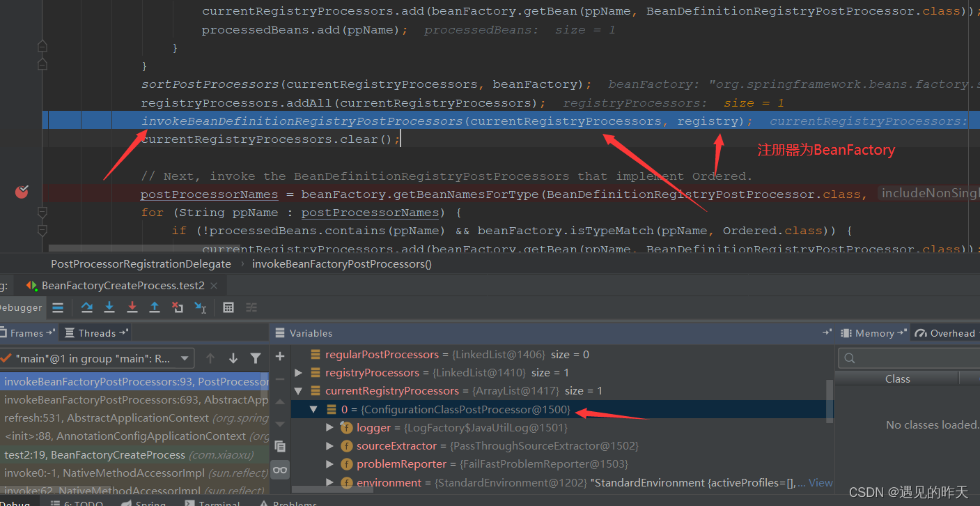Image resolution: width=980 pixels, height=506 pixels.
Task: Open the Memory tab
Action: point(873,333)
